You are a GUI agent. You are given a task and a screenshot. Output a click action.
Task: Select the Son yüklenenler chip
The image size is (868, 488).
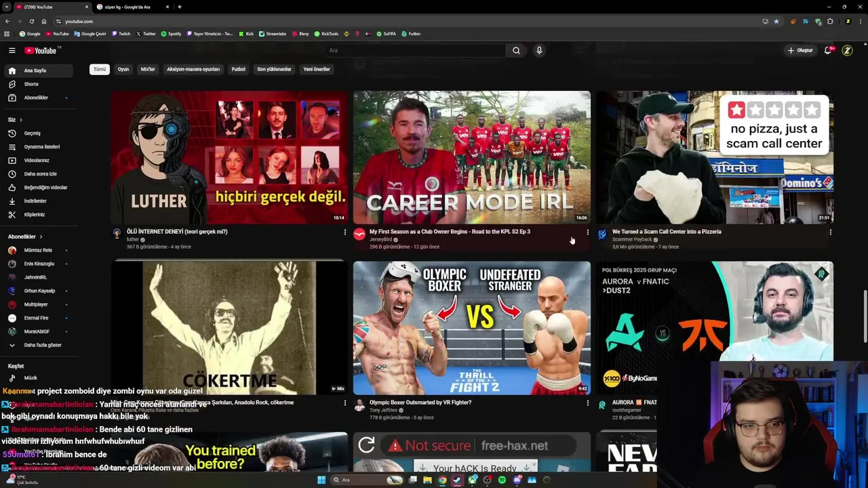274,69
